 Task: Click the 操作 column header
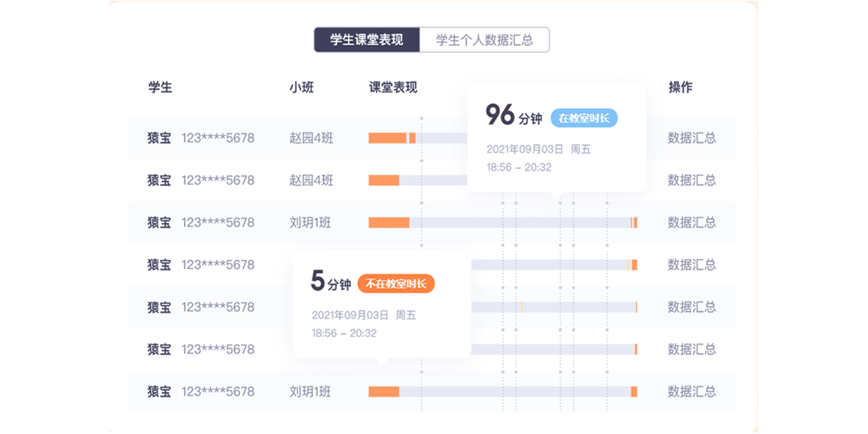click(680, 88)
